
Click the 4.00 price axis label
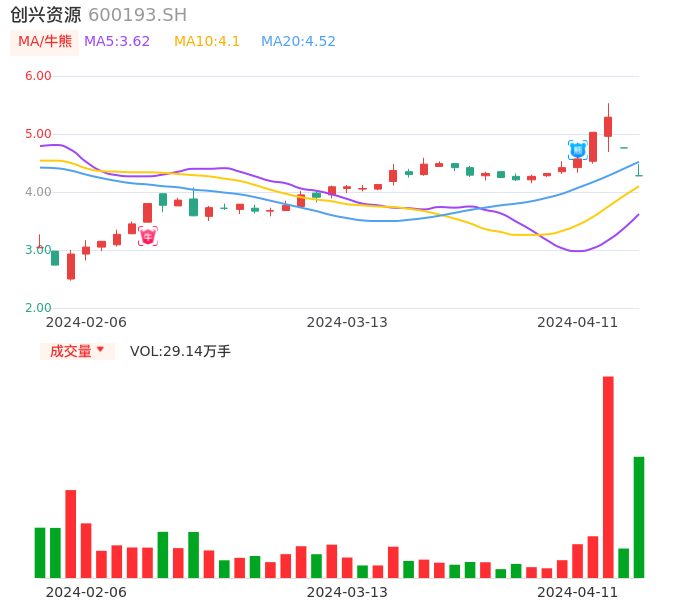tap(38, 192)
